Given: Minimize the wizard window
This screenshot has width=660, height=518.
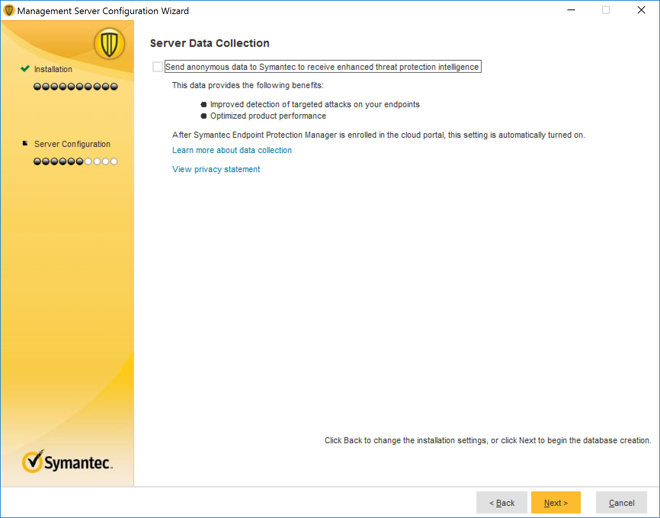Looking at the screenshot, I should coord(571,10).
